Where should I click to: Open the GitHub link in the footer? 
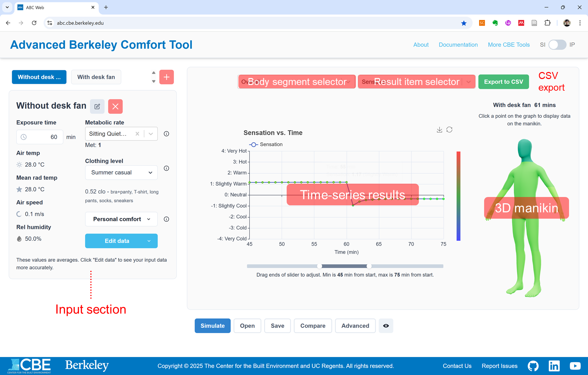tap(533, 366)
